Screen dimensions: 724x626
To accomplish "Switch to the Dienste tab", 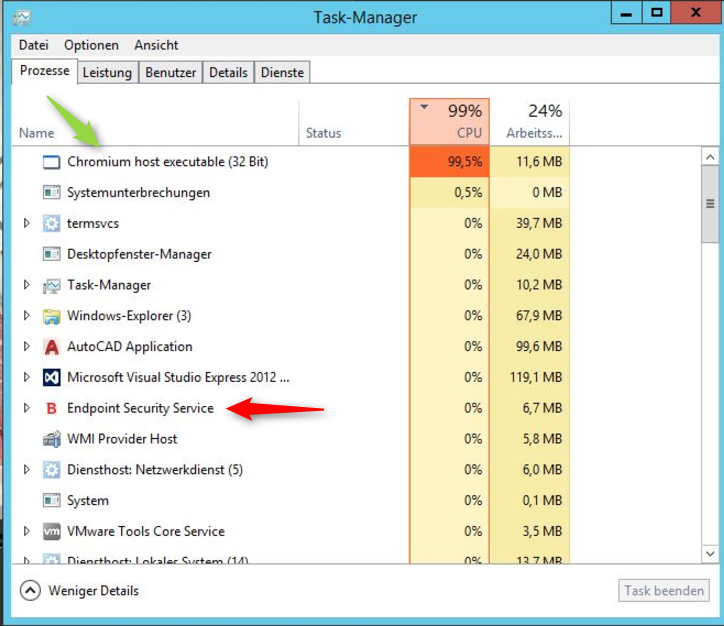I will coord(282,72).
